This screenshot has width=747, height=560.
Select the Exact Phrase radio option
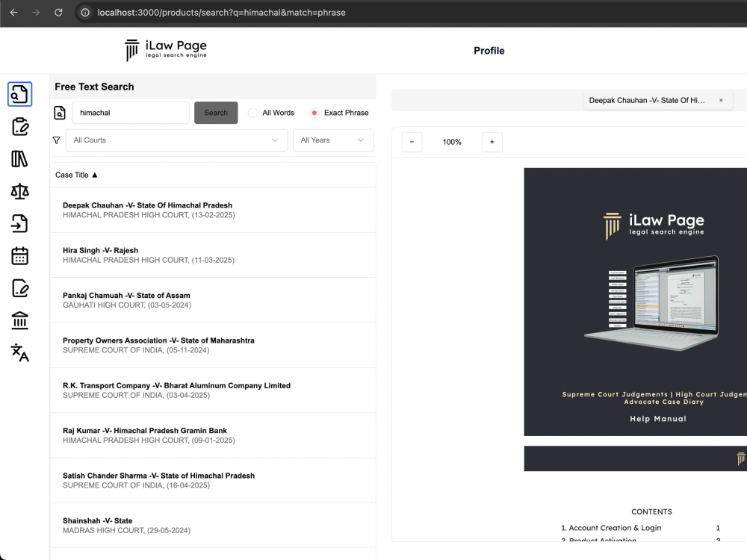point(314,113)
